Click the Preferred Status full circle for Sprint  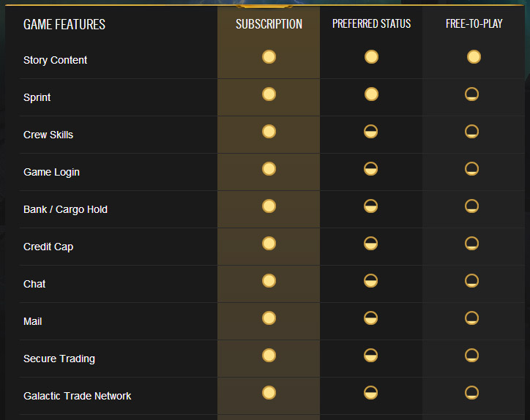(371, 94)
